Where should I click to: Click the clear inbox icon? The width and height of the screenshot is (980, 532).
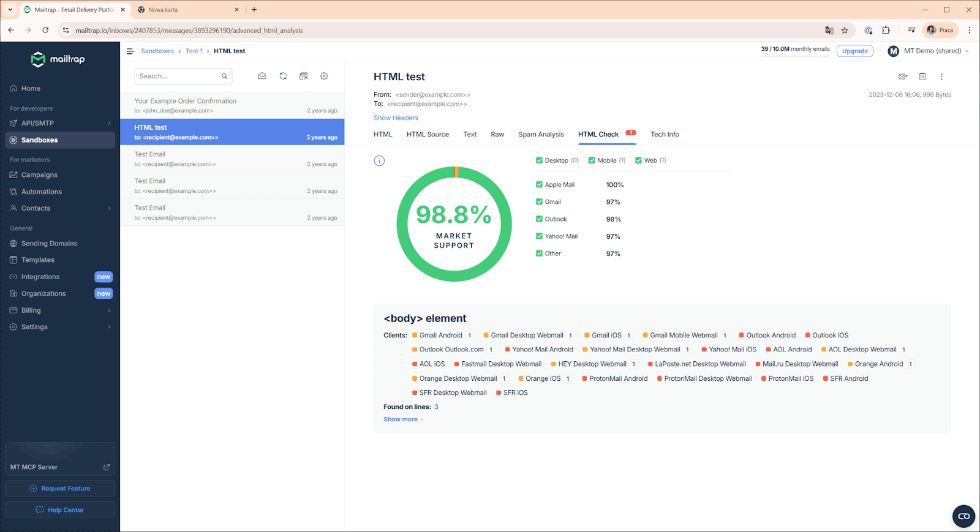coord(303,76)
